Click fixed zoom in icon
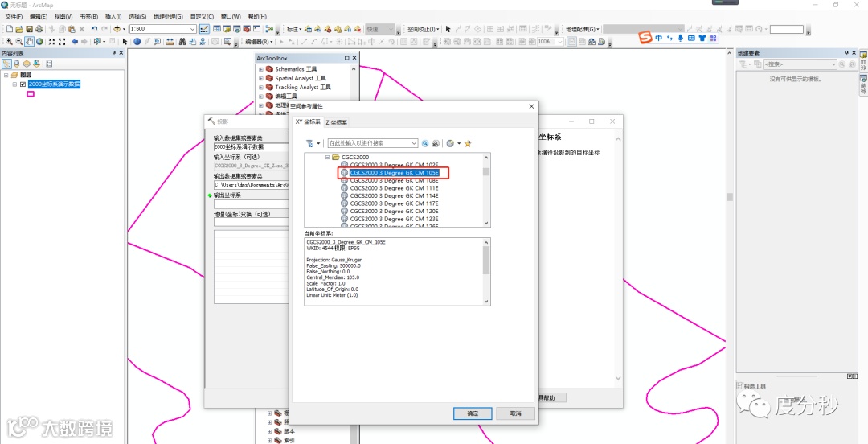Image resolution: width=868 pixels, height=444 pixels. 51,42
